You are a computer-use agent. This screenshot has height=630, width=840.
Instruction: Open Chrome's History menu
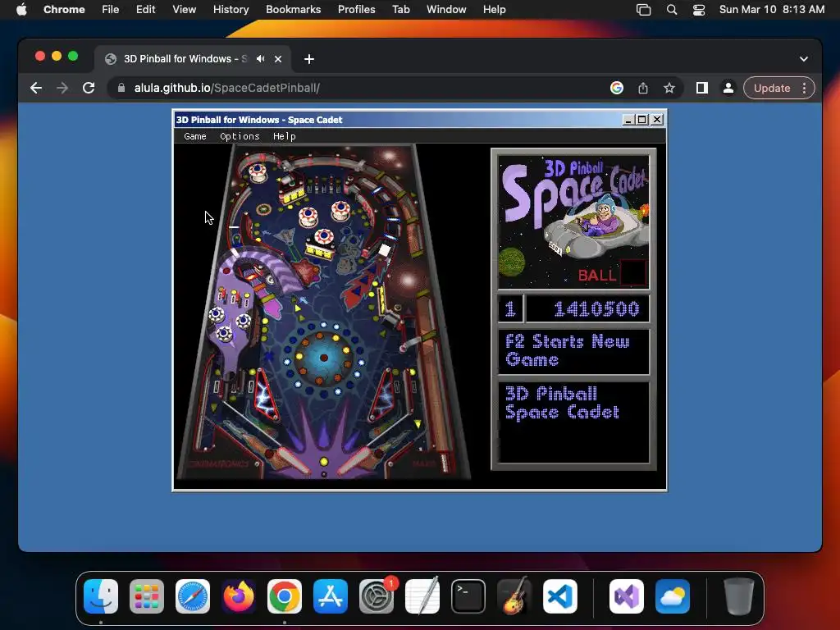tap(231, 10)
